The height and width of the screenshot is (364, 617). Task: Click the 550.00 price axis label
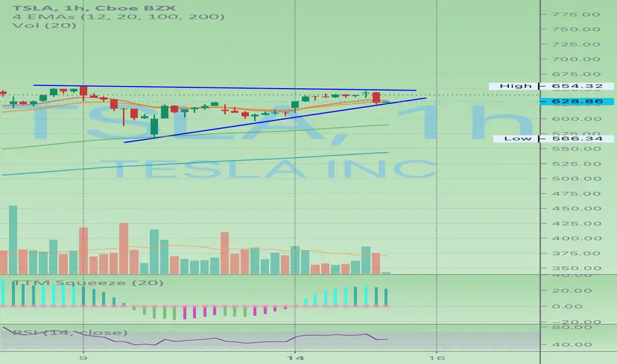pos(576,149)
